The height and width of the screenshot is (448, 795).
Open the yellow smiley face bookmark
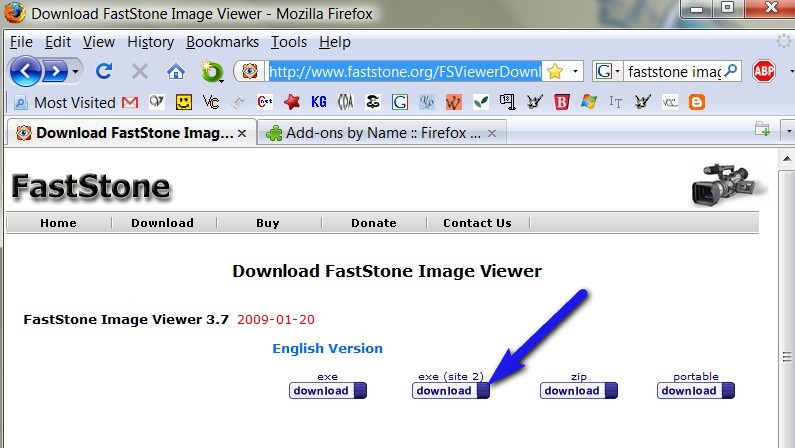(184, 102)
